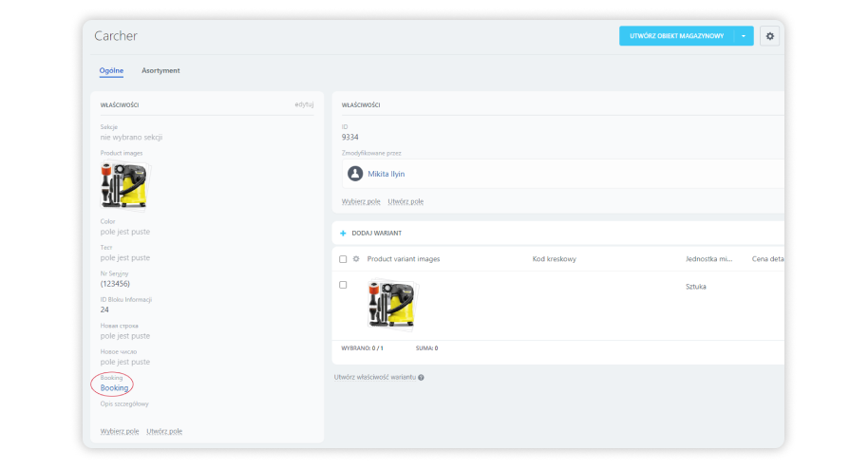
Task: Open the settings gear in the header
Action: [769, 36]
